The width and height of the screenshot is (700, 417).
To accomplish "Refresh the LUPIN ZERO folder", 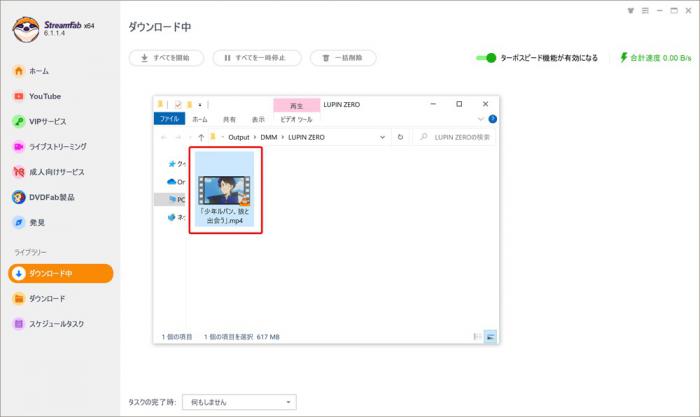I will 400,137.
